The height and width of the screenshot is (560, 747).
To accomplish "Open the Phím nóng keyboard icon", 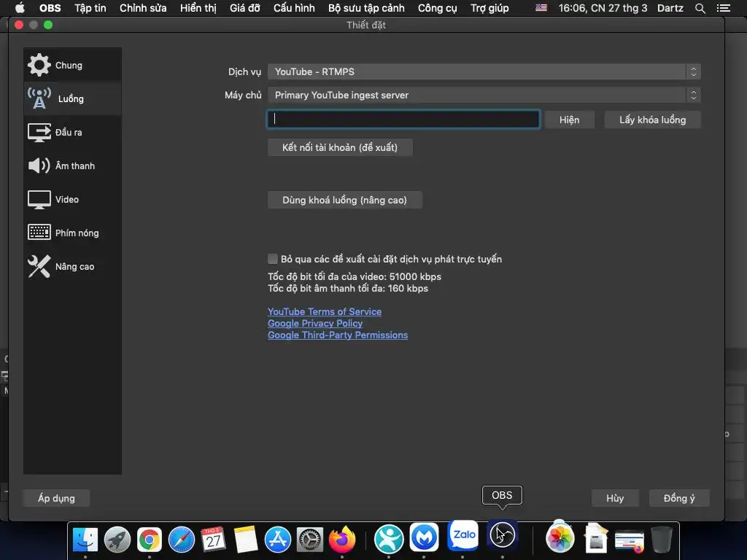I will pyautogui.click(x=39, y=233).
